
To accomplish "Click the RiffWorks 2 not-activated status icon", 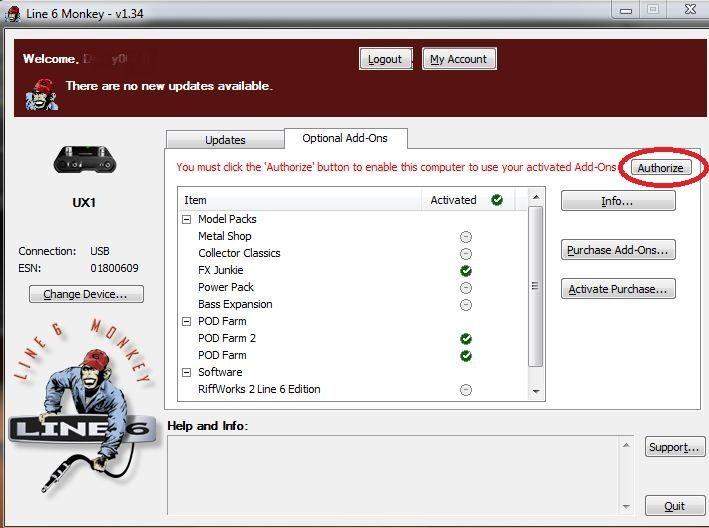I will coord(466,390).
